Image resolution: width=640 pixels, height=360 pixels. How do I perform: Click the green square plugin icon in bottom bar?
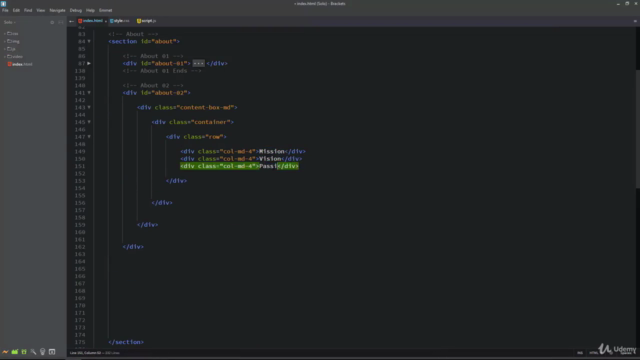click(24, 352)
